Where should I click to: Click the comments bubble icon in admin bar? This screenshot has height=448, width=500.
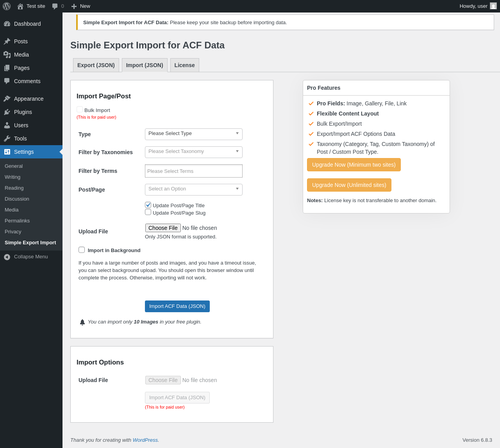pyautogui.click(x=55, y=6)
